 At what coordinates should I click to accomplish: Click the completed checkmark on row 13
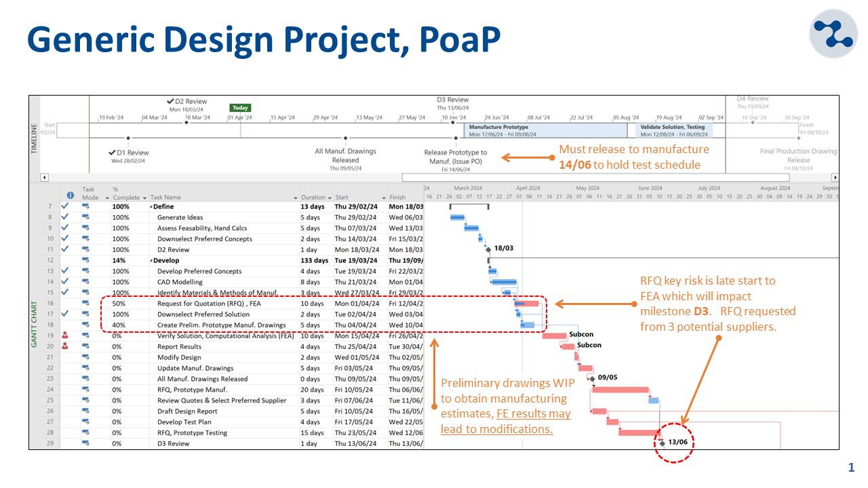pyautogui.click(x=65, y=271)
